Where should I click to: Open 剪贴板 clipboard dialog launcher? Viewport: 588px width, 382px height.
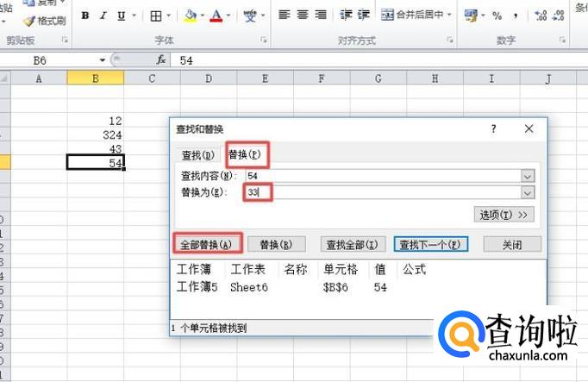pos(66,40)
